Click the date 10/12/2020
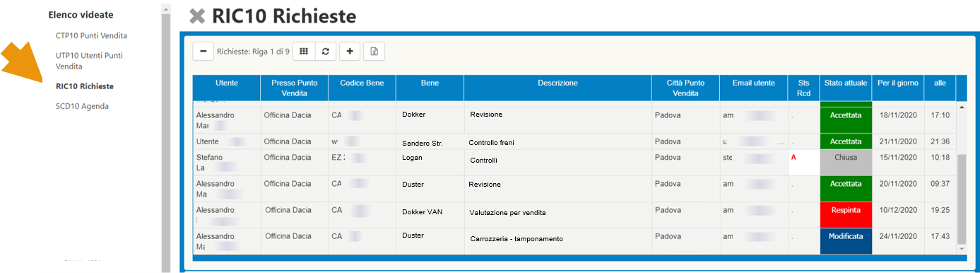980x273 pixels. [x=898, y=211]
